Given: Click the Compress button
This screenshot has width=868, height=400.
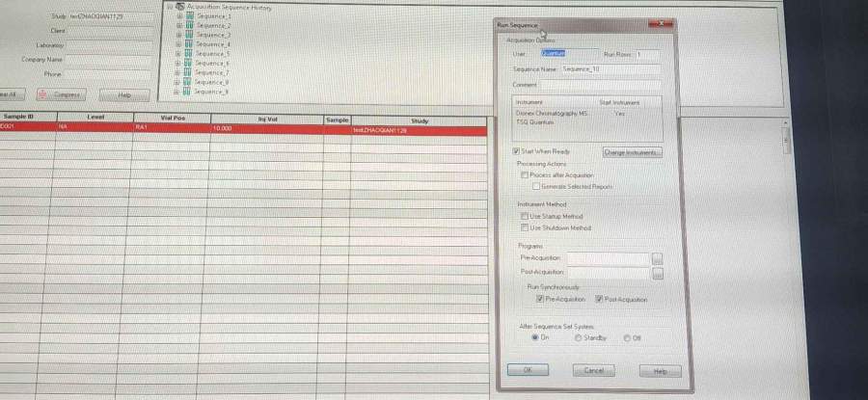Looking at the screenshot, I should point(62,94).
